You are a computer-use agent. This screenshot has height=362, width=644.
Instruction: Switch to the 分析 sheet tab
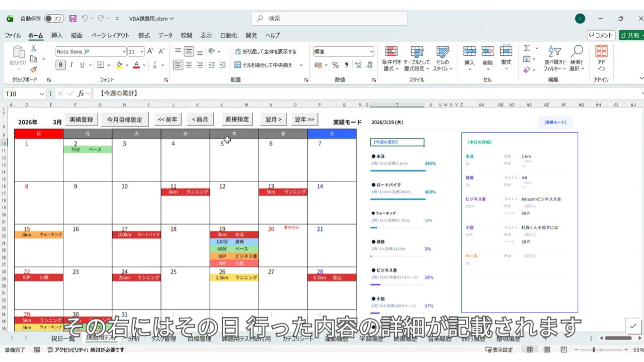[134, 339]
